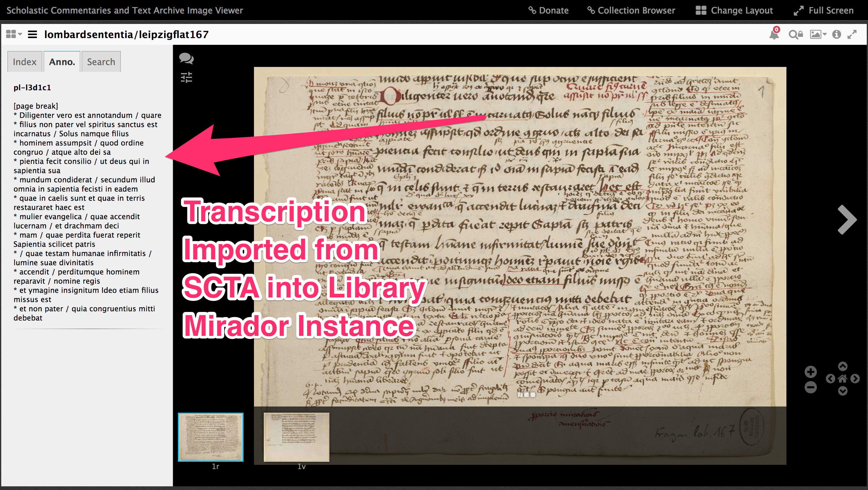868x490 pixels.
Task: Open the image adjustment sliders icon
Action: tap(186, 78)
